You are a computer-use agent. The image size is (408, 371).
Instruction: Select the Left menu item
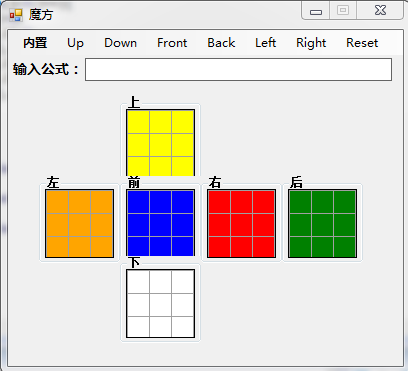[x=266, y=43]
